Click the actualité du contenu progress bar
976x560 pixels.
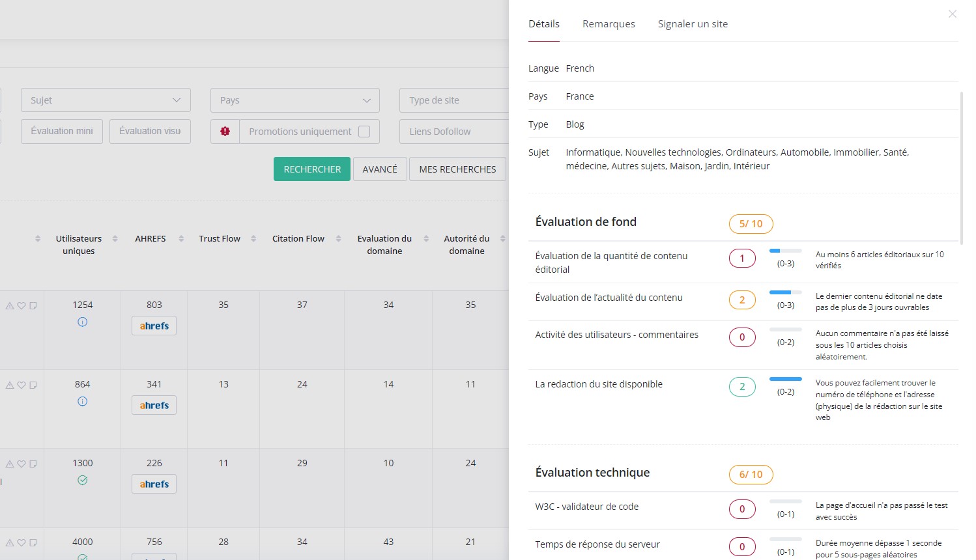tap(786, 292)
